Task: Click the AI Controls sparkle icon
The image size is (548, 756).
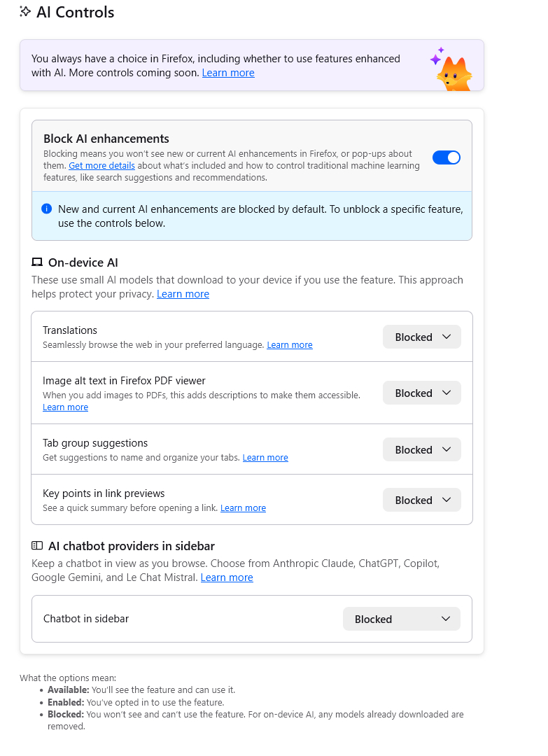Action: [26, 12]
